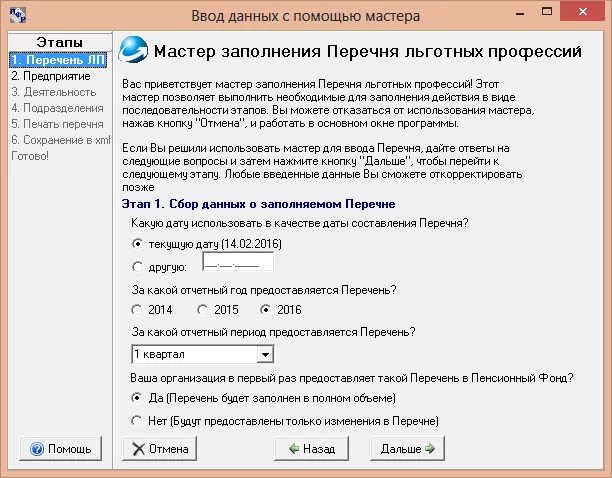The height and width of the screenshot is (478, 612).
Task: Click the 'Этапы' panel header
Action: coord(60,42)
